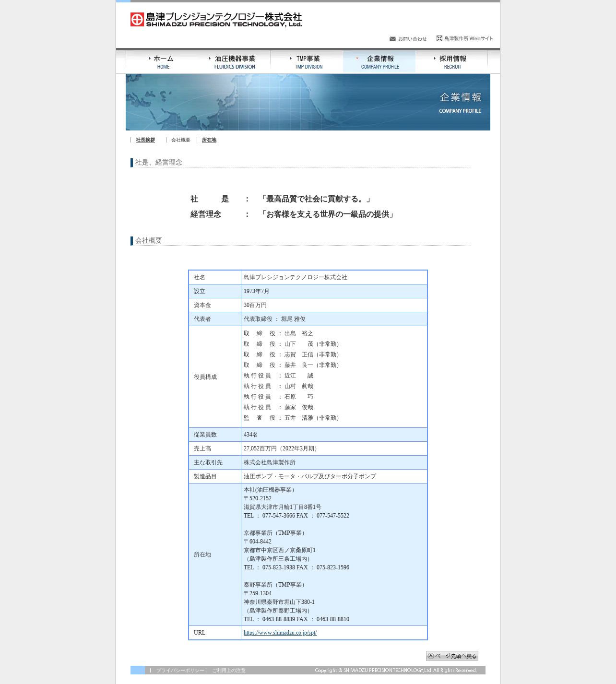Click the 社名 table label

pyautogui.click(x=200, y=277)
